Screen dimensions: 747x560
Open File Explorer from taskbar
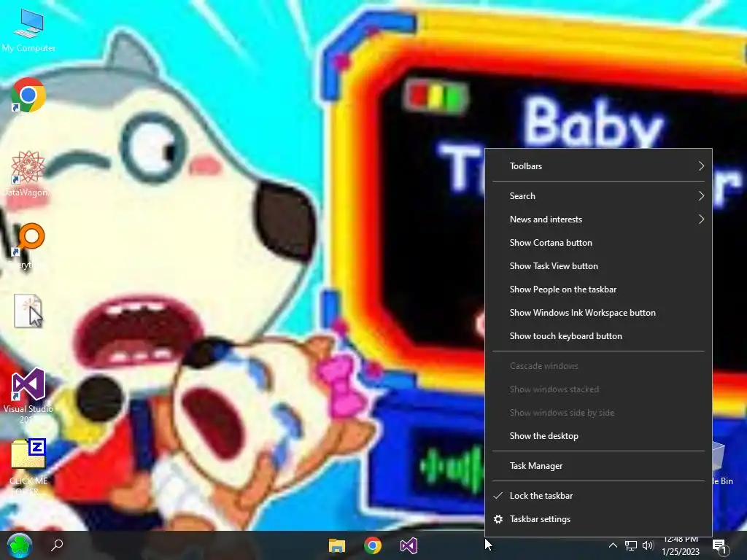[337, 545]
